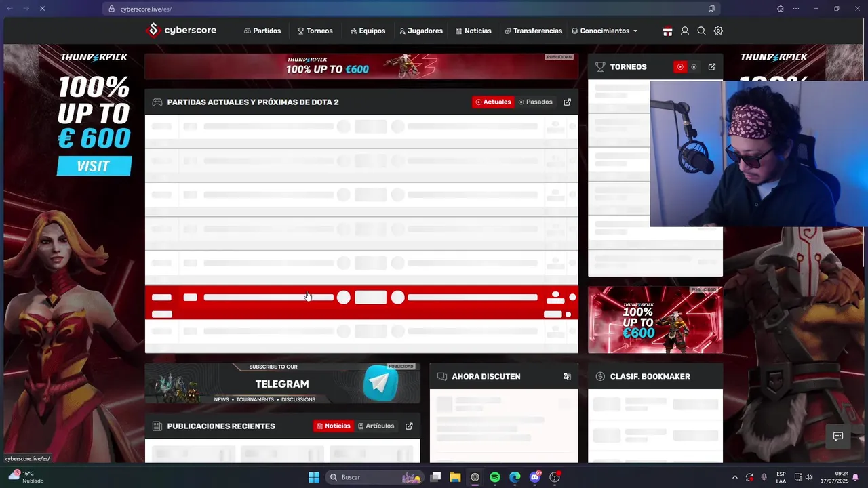Go to Torneos in the navigation bar

click(x=315, y=30)
